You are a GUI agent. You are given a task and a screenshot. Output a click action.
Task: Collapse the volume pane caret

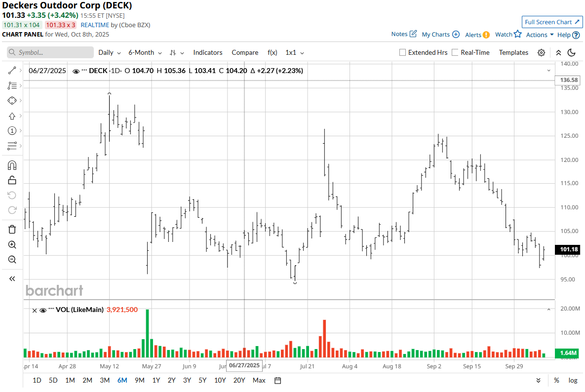(x=549, y=310)
